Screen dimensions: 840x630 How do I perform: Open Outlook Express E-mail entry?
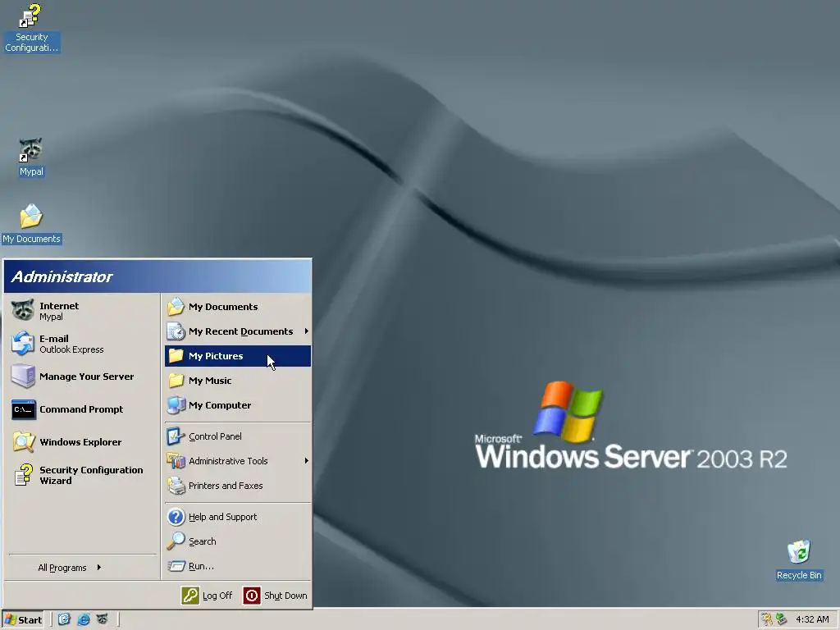tap(82, 344)
